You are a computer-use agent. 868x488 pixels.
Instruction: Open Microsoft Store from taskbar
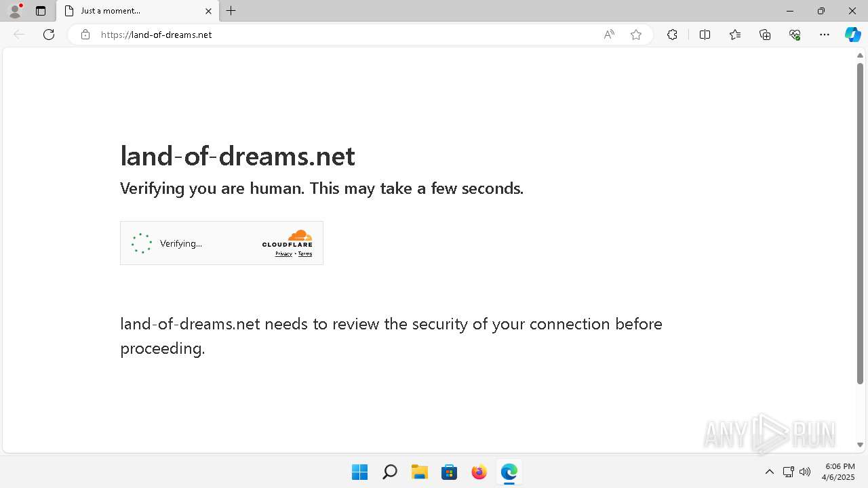(x=449, y=472)
